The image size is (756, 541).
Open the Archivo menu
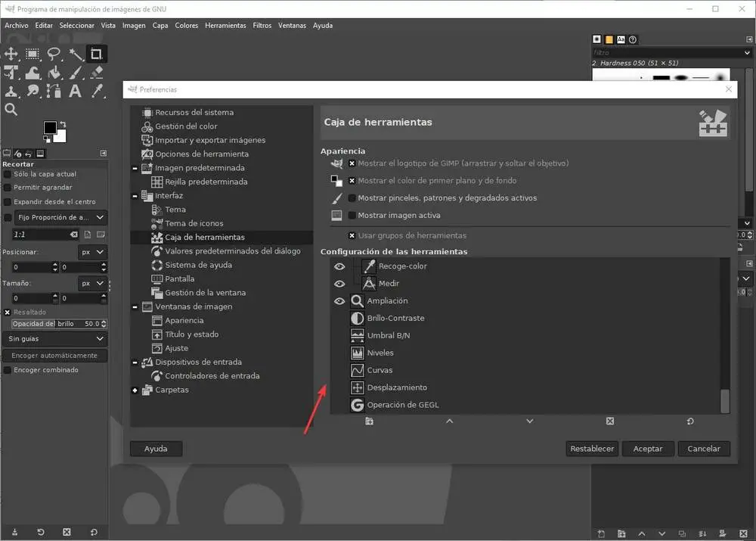17,26
